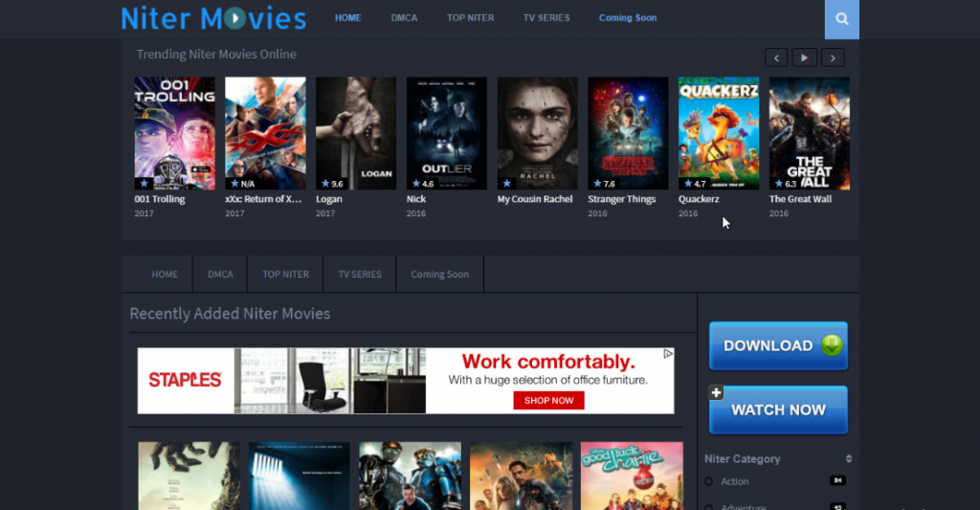Screen dimensions: 980x510
Task: Open the 001 Trolling poster
Action: coord(174,133)
